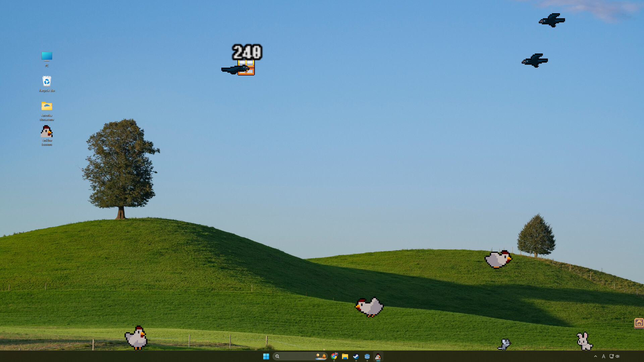Select the Taskbar Roosters chicken icon in the taskbar
This screenshot has width=644, height=362.
pyautogui.click(x=378, y=356)
